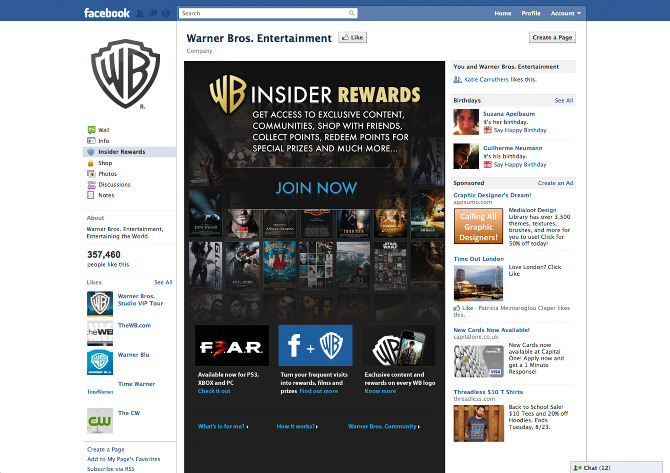Image resolution: width=670 pixels, height=473 pixels.
Task: Open the Info tab
Action: coord(104,141)
